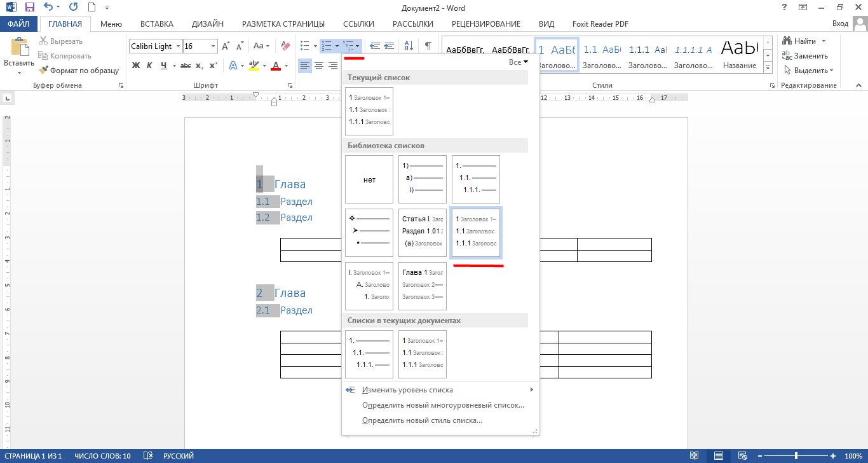This screenshot has width=868, height=463.
Task: Switch to the ВСТАВКА tab
Action: click(157, 24)
